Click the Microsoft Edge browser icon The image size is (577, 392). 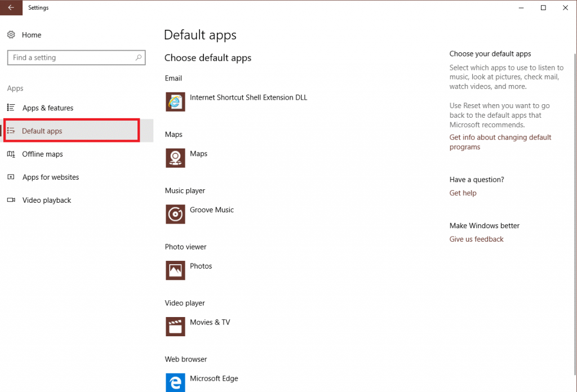click(x=175, y=382)
